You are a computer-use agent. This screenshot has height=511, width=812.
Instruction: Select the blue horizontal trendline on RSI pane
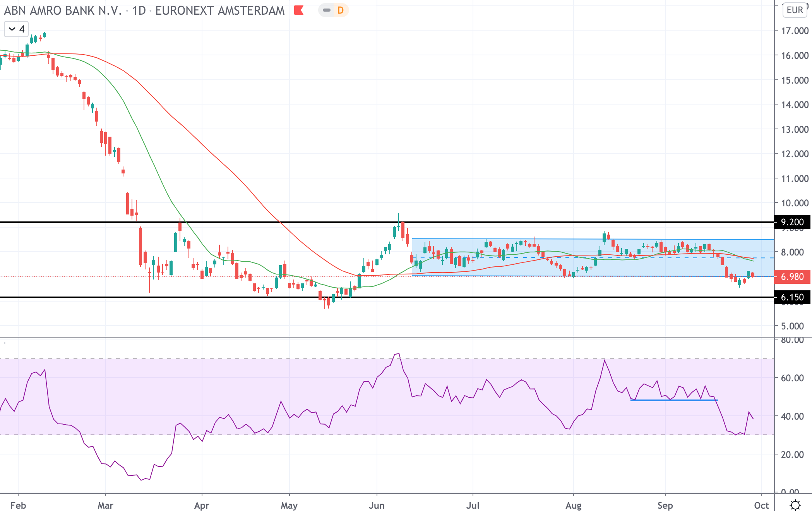coord(674,400)
